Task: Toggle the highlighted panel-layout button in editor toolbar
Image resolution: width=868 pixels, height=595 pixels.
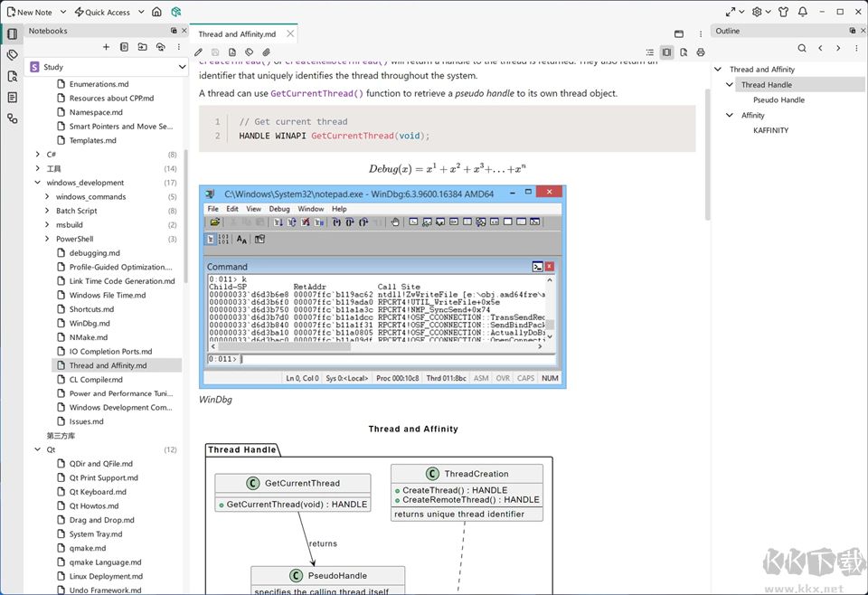Action: click(x=667, y=52)
